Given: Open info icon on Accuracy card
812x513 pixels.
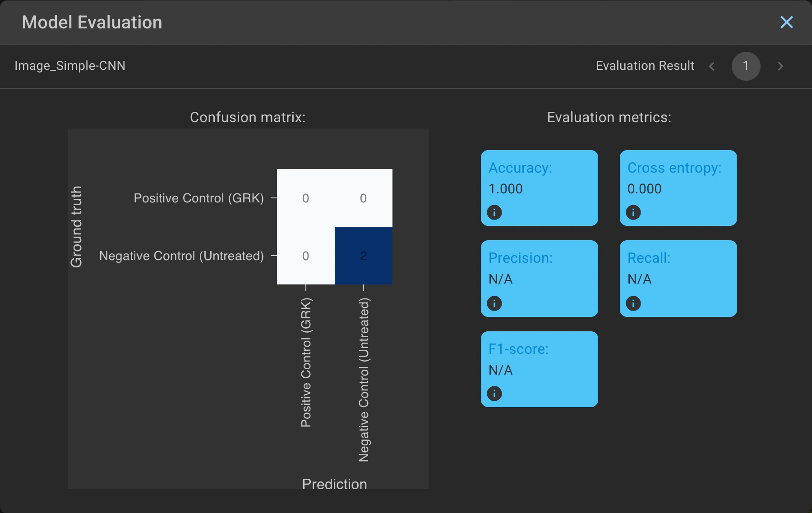Looking at the screenshot, I should pos(494,212).
